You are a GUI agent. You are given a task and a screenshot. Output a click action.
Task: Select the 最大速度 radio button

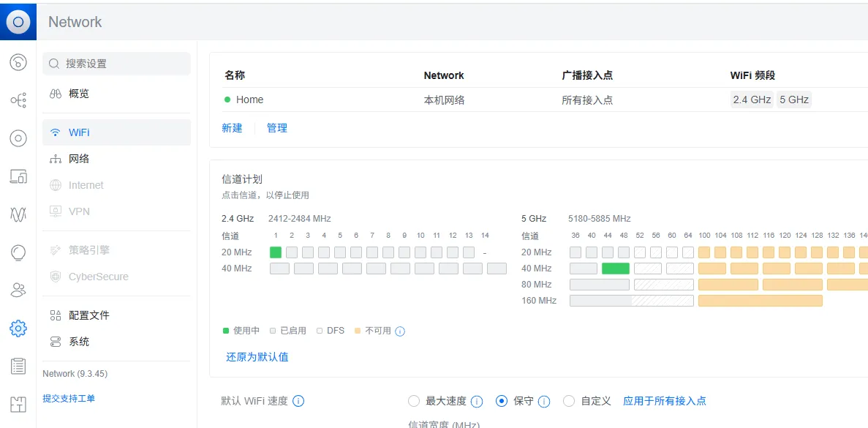413,402
